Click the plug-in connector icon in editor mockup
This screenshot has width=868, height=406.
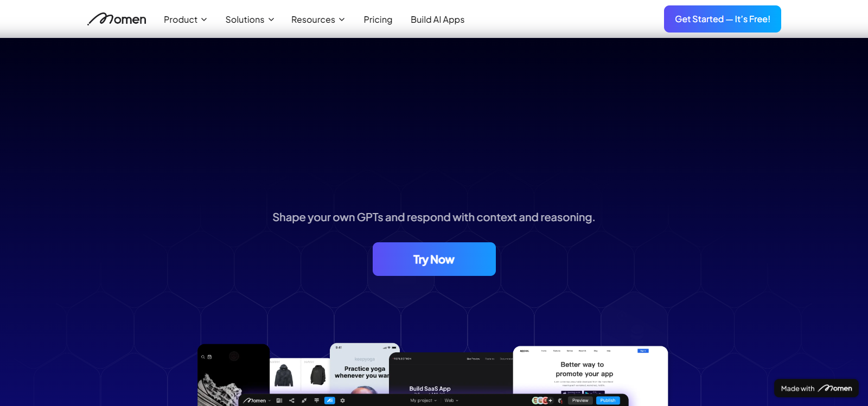[x=304, y=401]
